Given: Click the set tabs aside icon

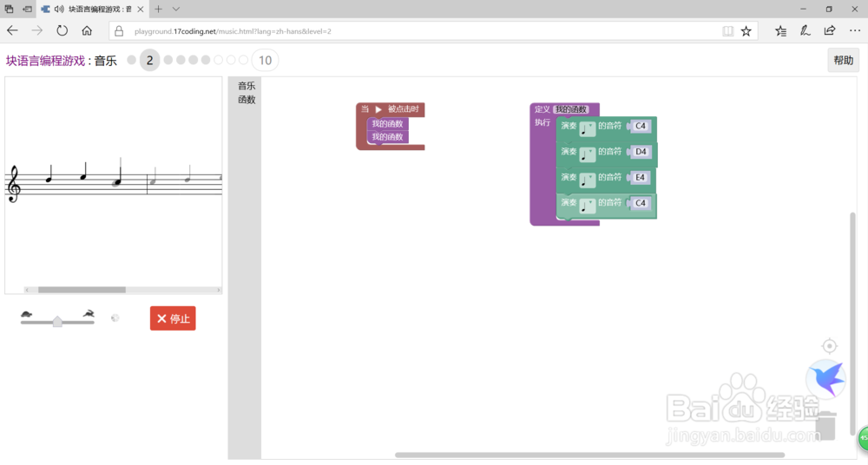Looking at the screenshot, I should coord(27,9).
